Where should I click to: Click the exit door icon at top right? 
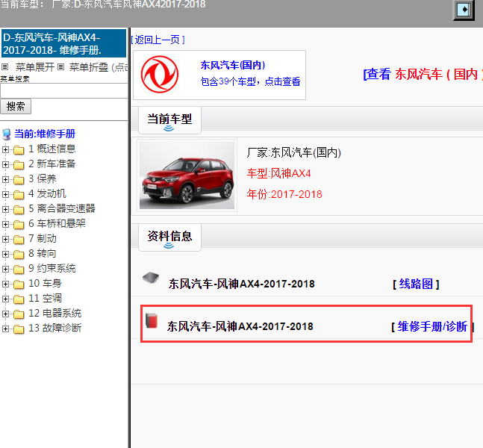tap(464, 10)
